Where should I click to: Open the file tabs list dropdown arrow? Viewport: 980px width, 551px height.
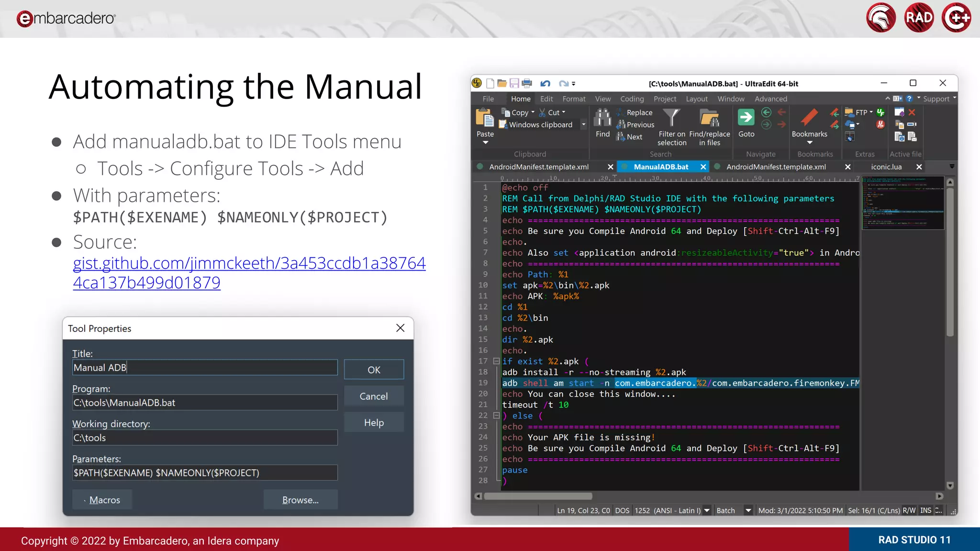click(x=952, y=166)
